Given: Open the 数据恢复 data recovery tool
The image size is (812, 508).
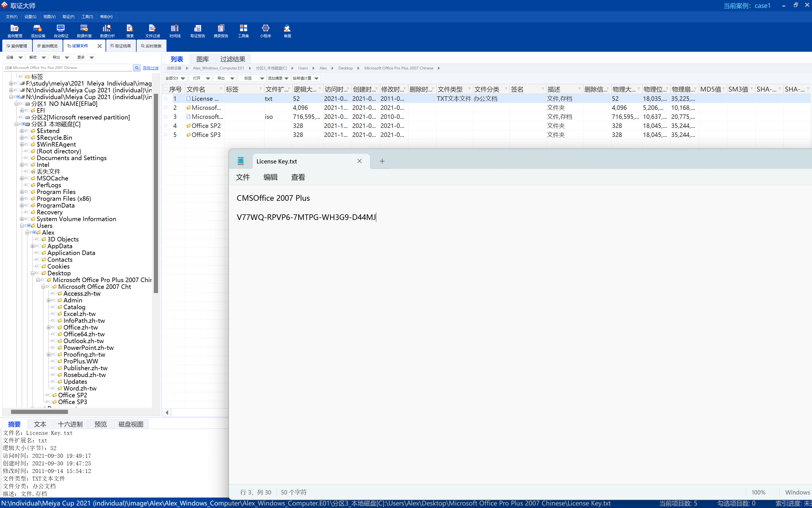Looking at the screenshot, I should [x=84, y=30].
